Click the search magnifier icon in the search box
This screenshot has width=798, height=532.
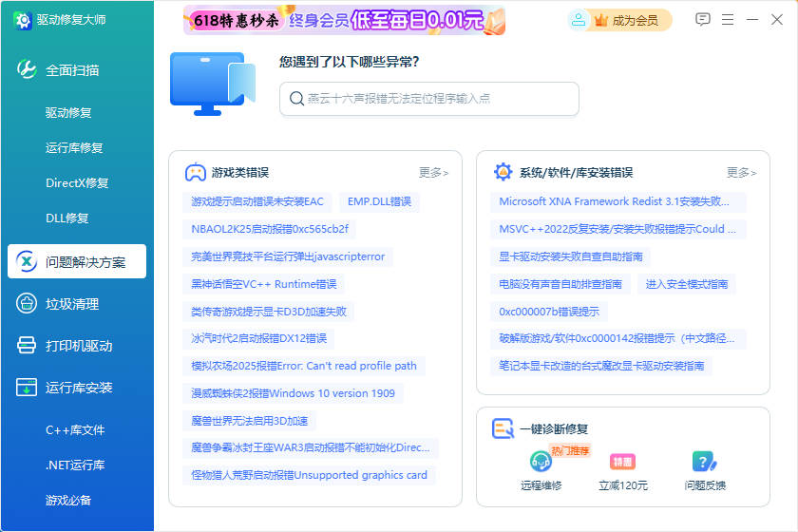296,98
